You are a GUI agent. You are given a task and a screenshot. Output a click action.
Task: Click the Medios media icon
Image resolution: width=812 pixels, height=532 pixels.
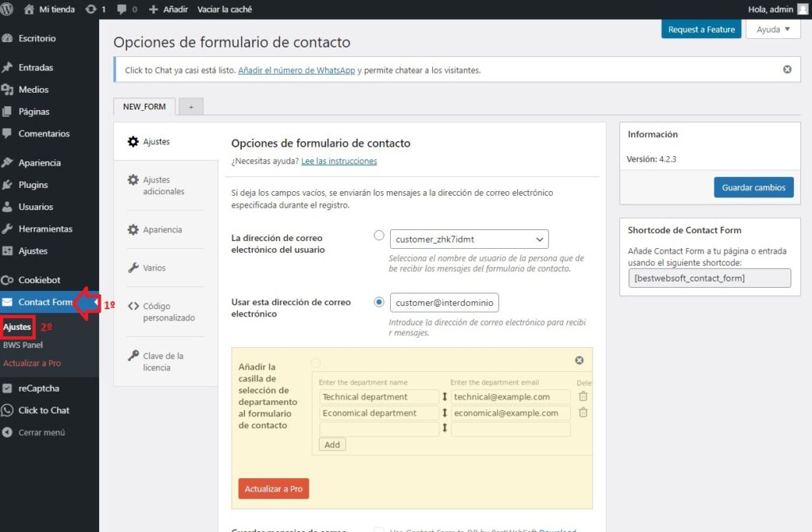tap(7, 90)
